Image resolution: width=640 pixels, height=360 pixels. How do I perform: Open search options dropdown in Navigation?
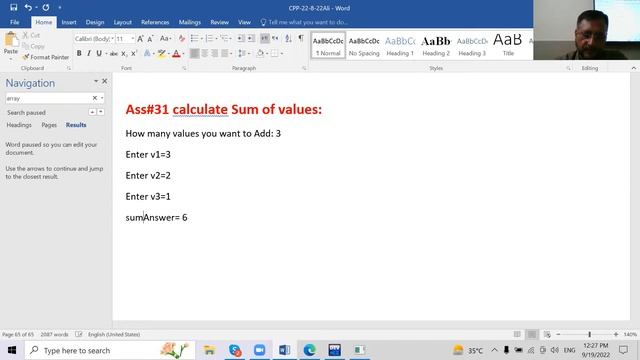click(x=102, y=98)
